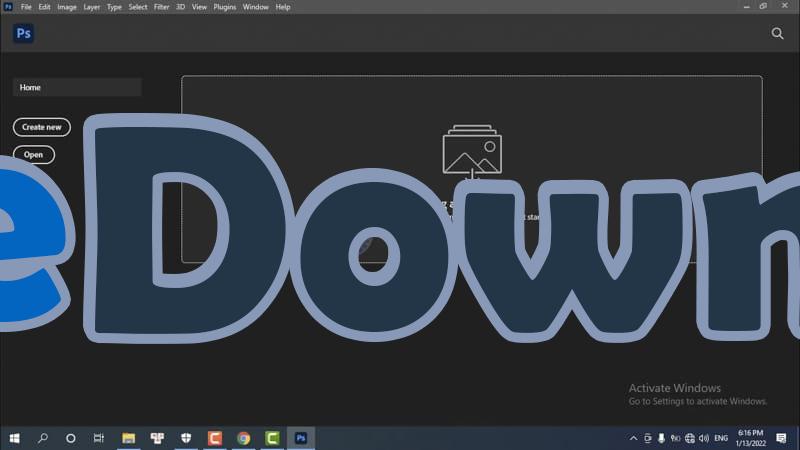Launch the green Camtasia taskbar icon
Image resolution: width=800 pixels, height=450 pixels.
(x=272, y=438)
